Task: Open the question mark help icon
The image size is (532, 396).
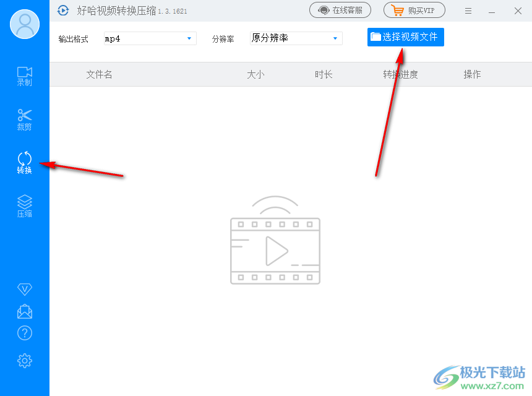Action: point(24,334)
